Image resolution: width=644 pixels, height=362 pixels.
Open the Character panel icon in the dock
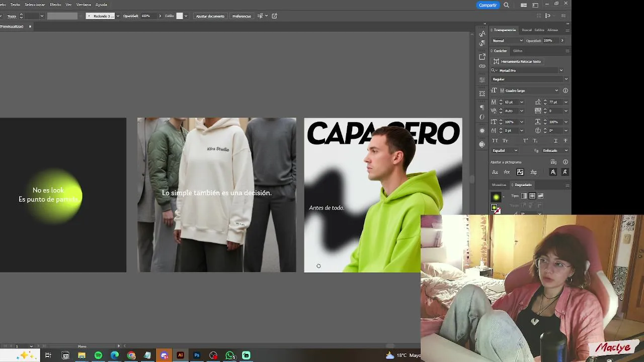[482, 34]
